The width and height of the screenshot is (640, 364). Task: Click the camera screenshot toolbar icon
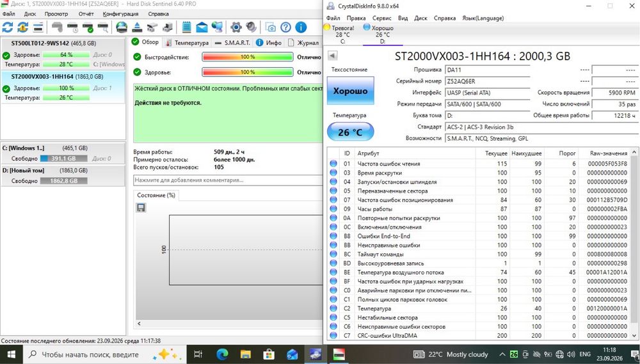pyautogui.click(x=270, y=28)
